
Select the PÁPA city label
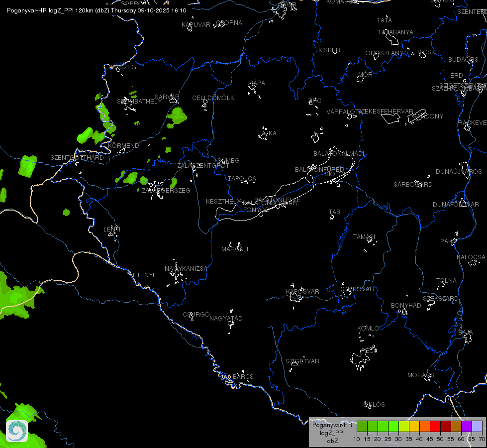pyautogui.click(x=257, y=83)
